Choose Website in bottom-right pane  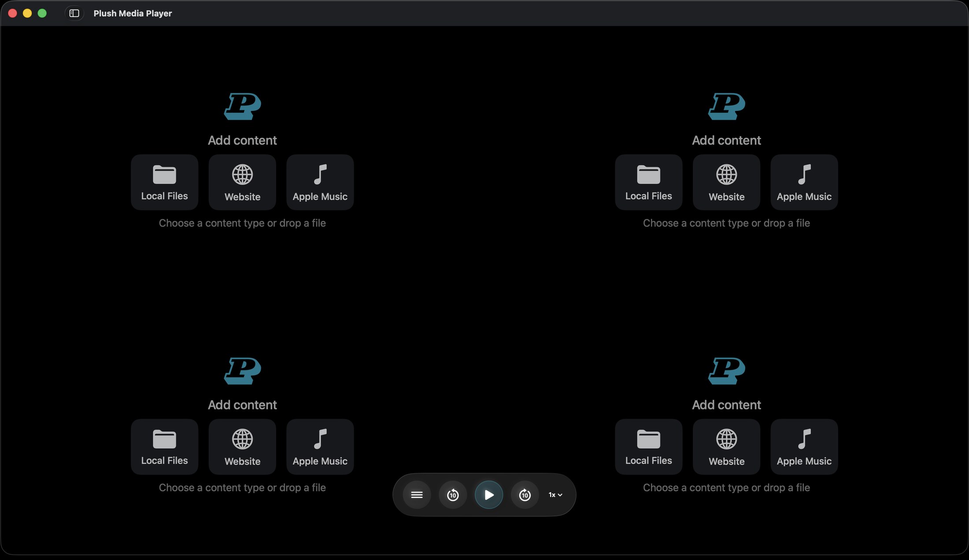click(727, 446)
